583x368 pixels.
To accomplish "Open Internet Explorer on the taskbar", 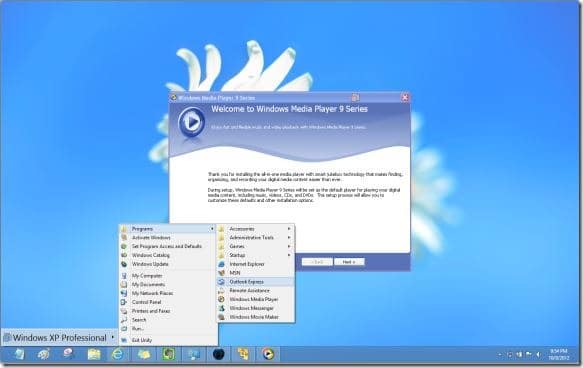I will pos(117,354).
